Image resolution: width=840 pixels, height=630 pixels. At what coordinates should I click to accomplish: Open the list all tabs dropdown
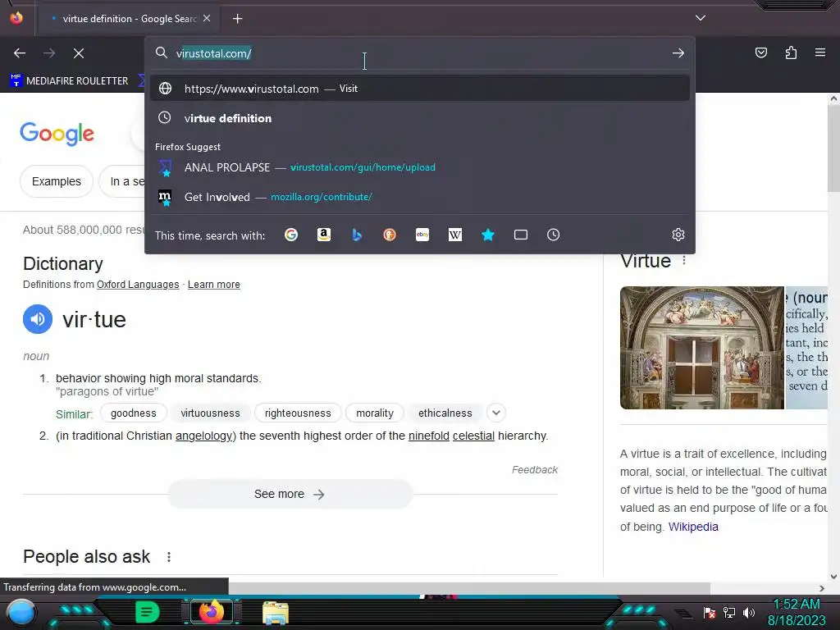[701, 18]
